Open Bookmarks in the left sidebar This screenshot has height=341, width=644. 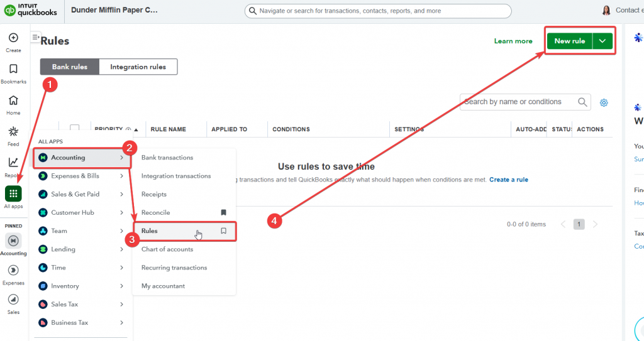13,69
